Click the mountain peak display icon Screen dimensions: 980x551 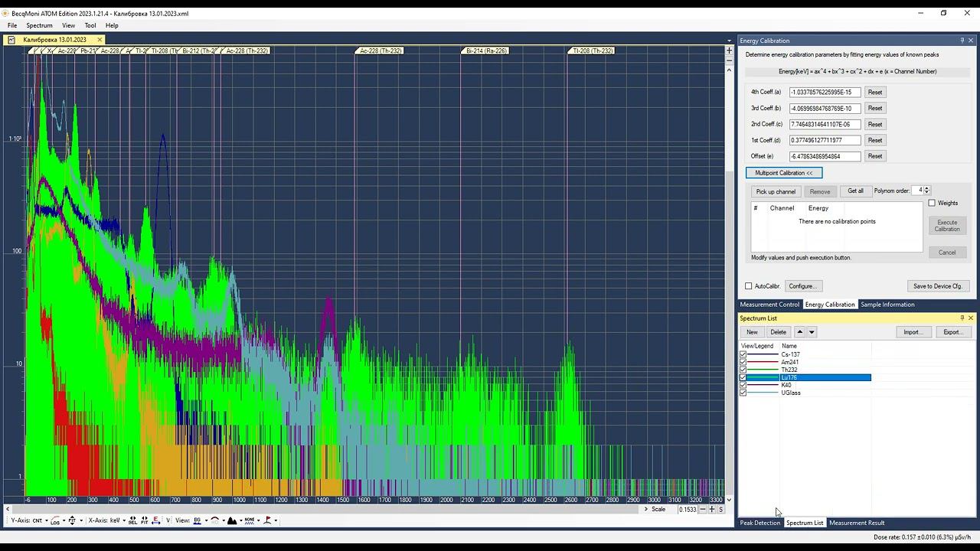(x=232, y=520)
